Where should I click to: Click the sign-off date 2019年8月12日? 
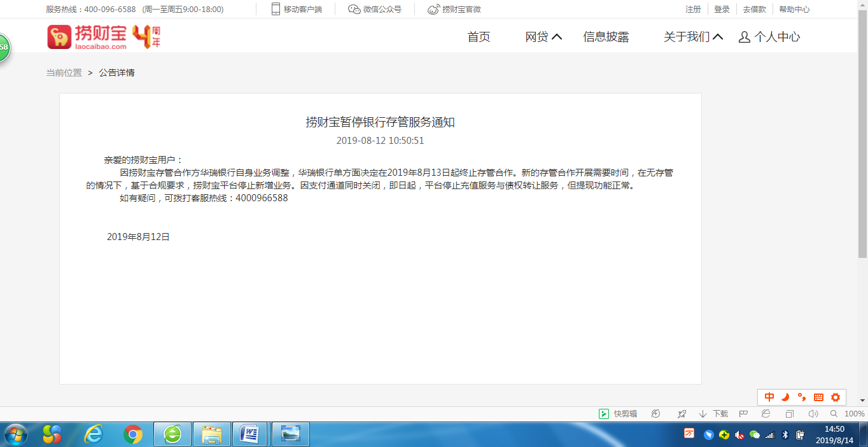click(x=138, y=237)
